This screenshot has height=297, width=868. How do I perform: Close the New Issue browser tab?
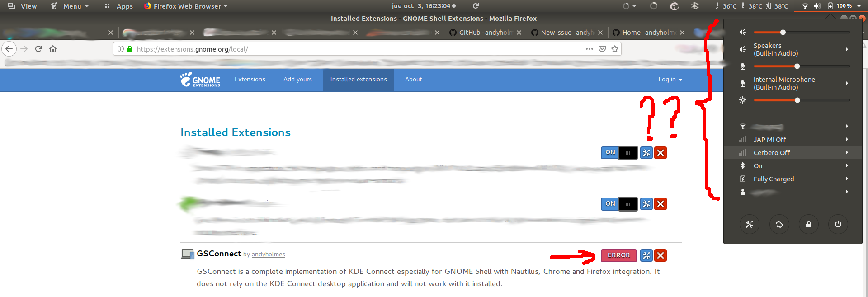tap(600, 33)
